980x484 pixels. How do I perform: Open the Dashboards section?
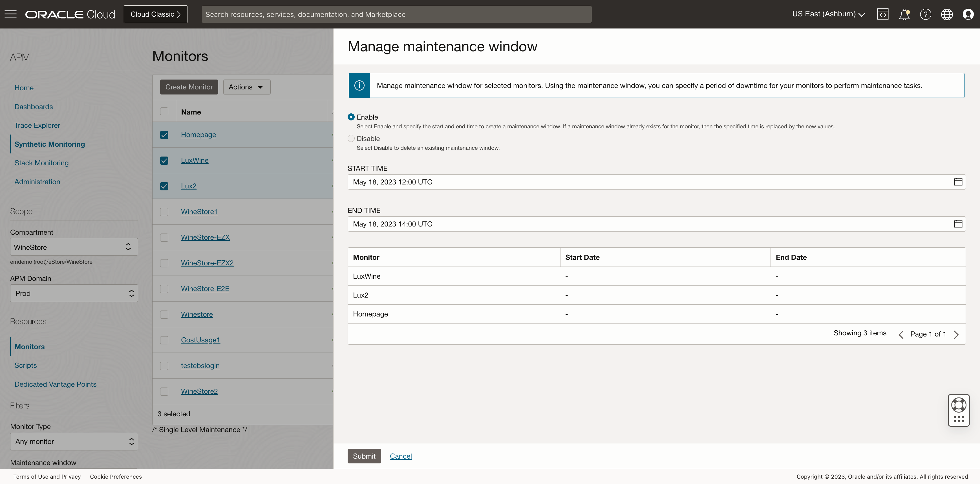tap(34, 107)
